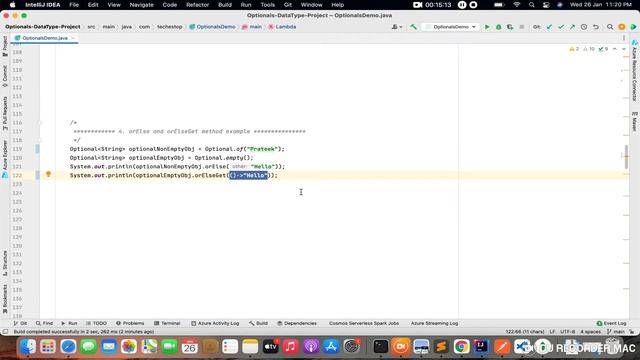Open the Pull Requests tool window

5,113
